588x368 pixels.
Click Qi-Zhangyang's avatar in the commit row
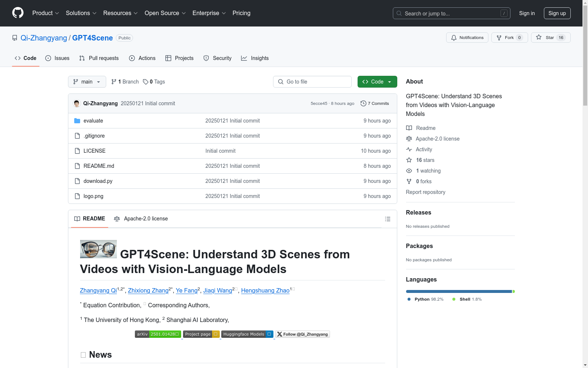click(x=77, y=103)
